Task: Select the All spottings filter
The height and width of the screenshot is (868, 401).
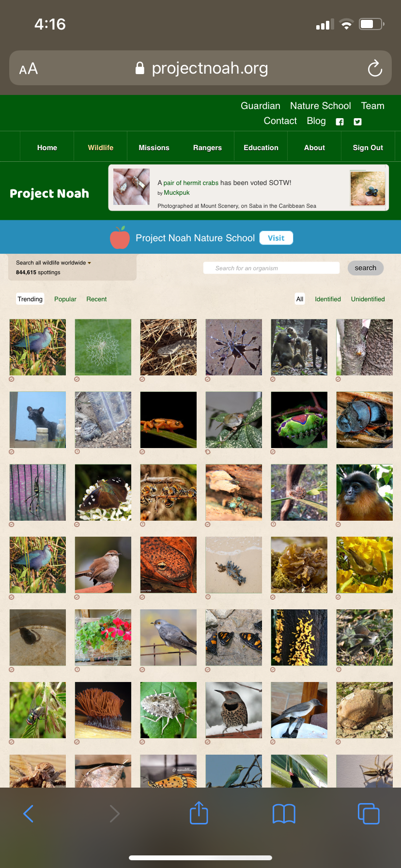Action: (x=300, y=299)
